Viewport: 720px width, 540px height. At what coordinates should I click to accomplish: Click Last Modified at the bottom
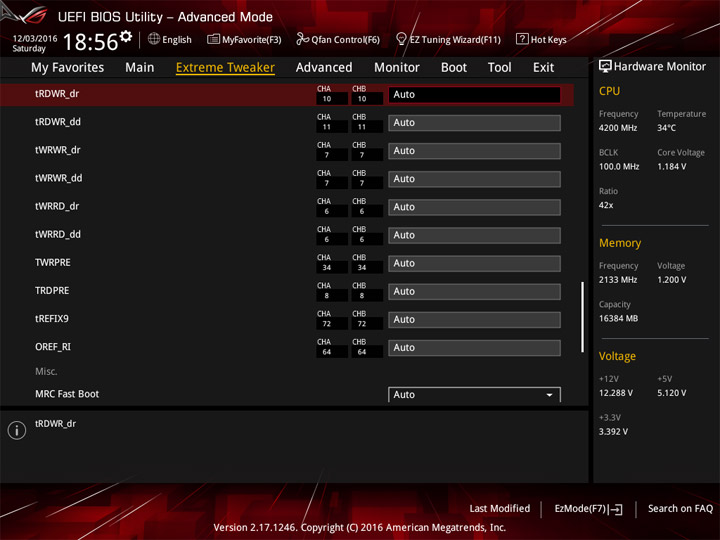500,509
